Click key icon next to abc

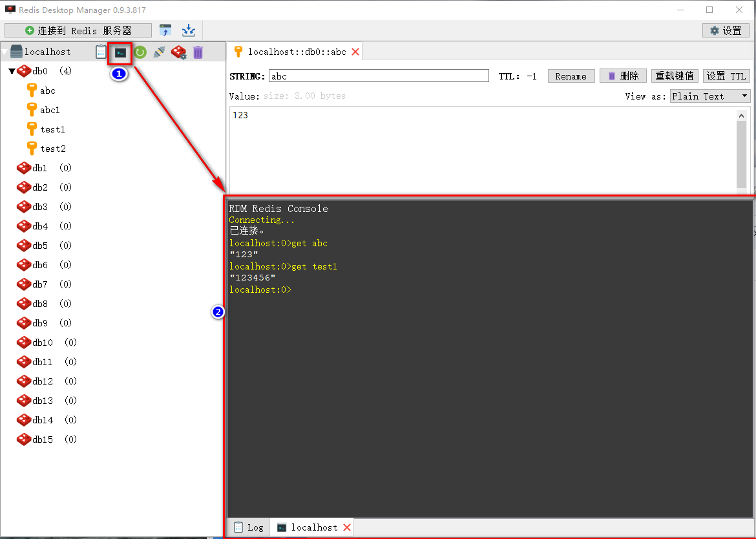tap(32, 90)
